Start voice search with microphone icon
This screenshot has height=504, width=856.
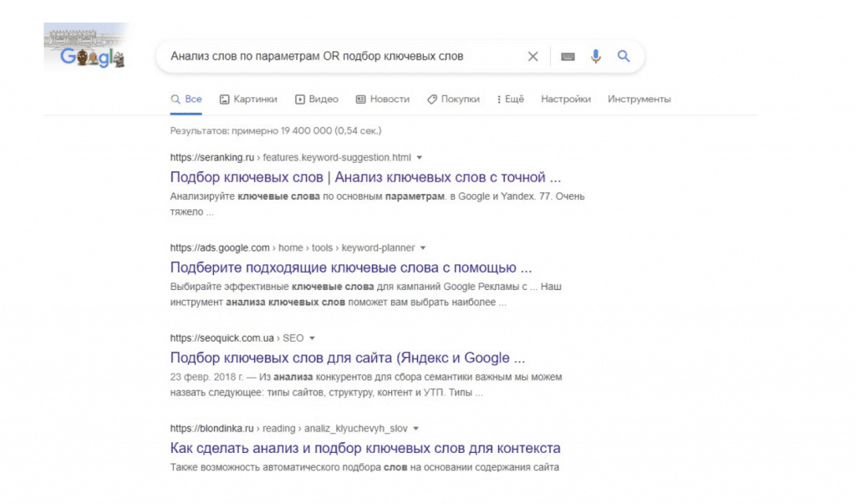click(595, 57)
